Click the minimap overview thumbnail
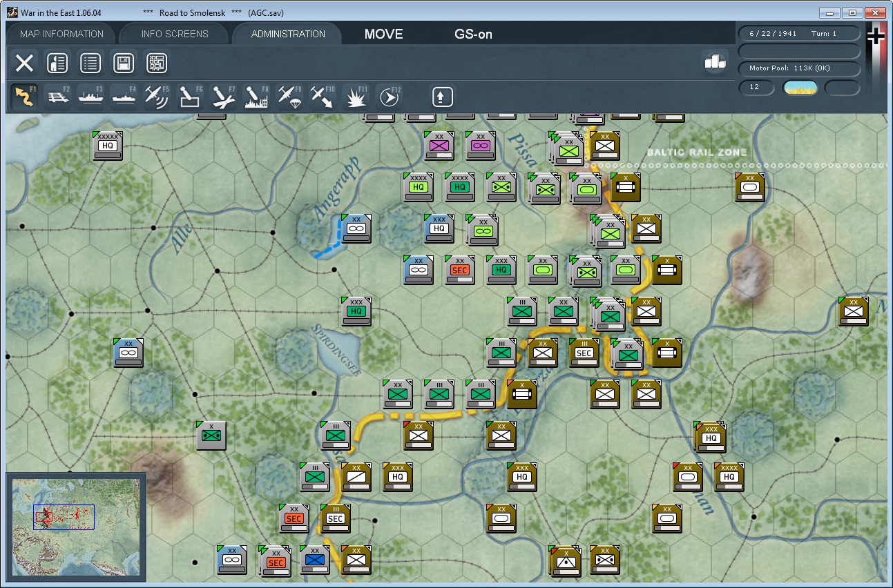Image resolution: width=893 pixels, height=588 pixels. (x=76, y=528)
